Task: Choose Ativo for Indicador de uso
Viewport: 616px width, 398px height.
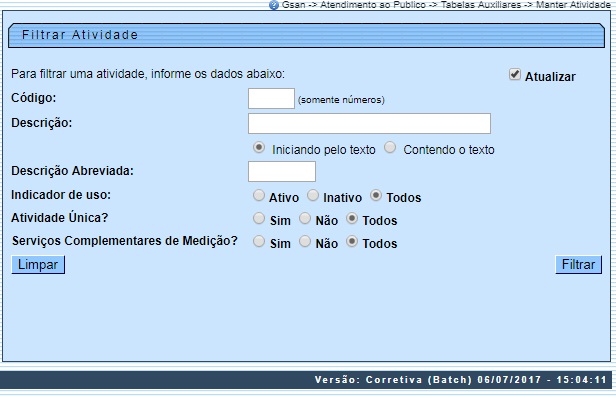Action: click(258, 195)
